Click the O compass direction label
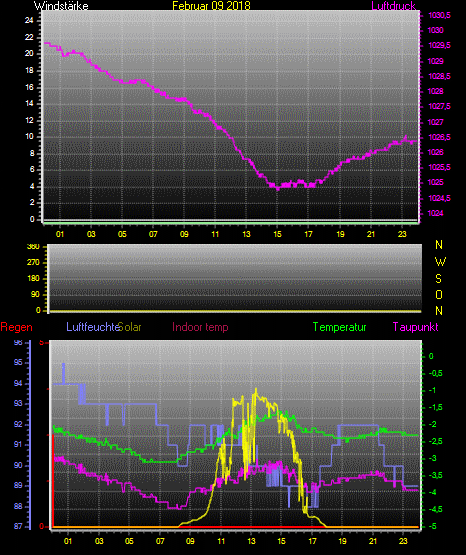Viewport: 466px width, 555px height. click(439, 295)
